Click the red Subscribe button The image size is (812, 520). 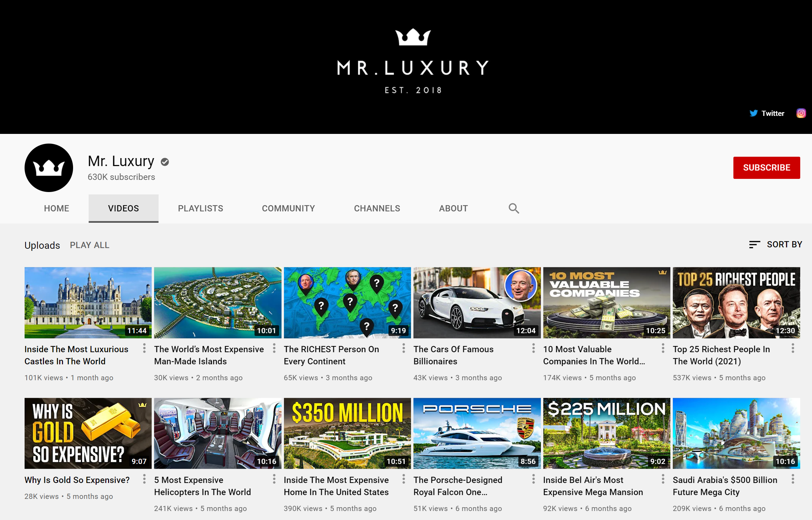[x=766, y=168]
